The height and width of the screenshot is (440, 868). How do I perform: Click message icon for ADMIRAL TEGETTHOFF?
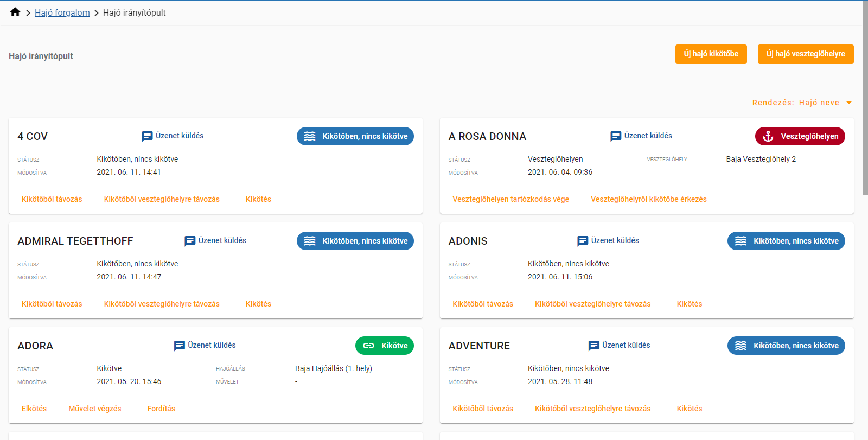(x=190, y=241)
